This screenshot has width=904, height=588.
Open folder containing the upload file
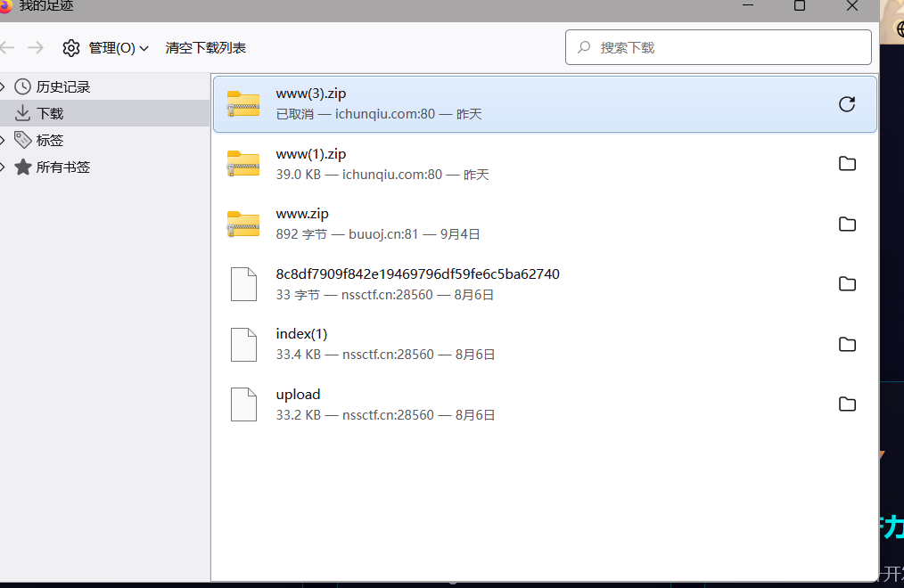click(x=847, y=404)
